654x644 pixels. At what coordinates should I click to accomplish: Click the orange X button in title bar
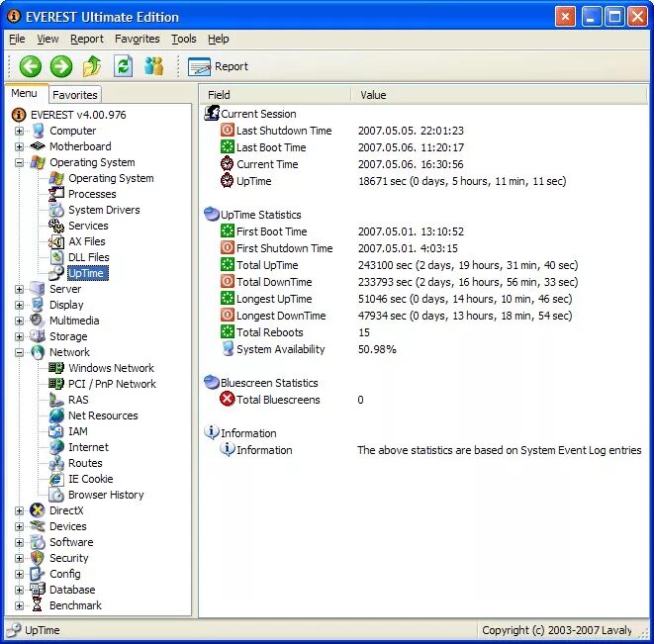(565, 17)
